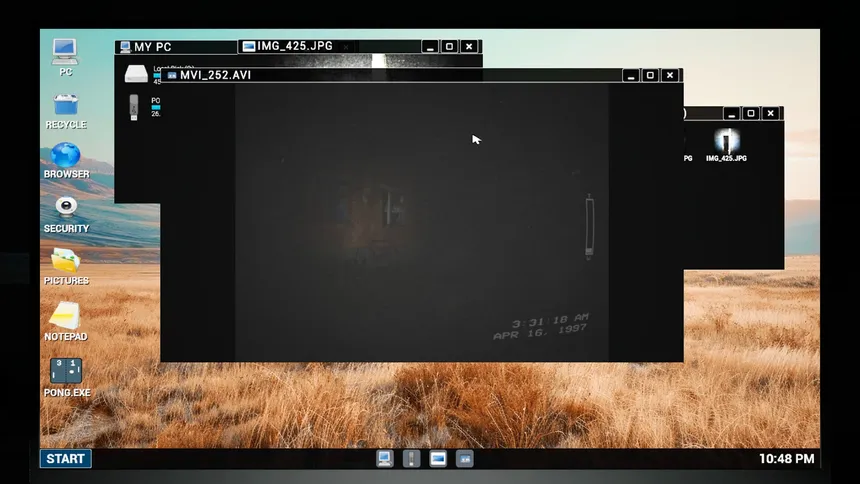Open the Recycle bin icon
Image resolution: width=860 pixels, height=484 pixels.
coord(66,111)
